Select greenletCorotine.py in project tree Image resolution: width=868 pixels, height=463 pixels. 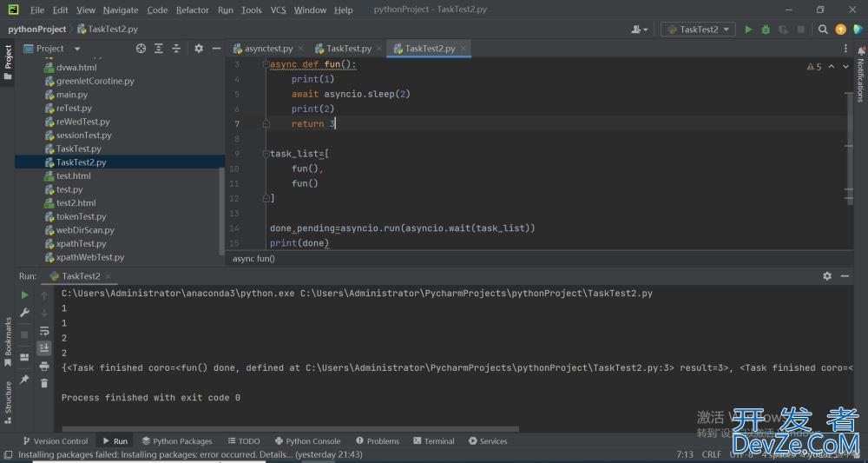coord(95,81)
